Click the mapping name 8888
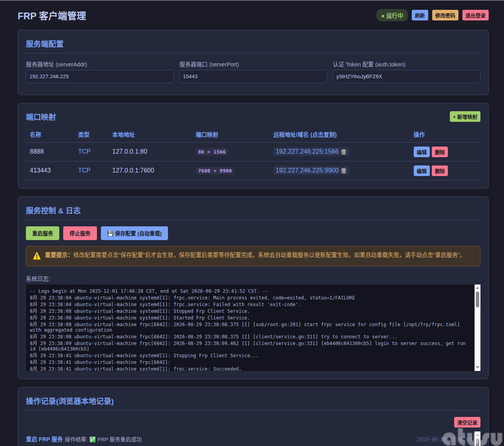Viewport: 504px width, 446px height. [37, 152]
